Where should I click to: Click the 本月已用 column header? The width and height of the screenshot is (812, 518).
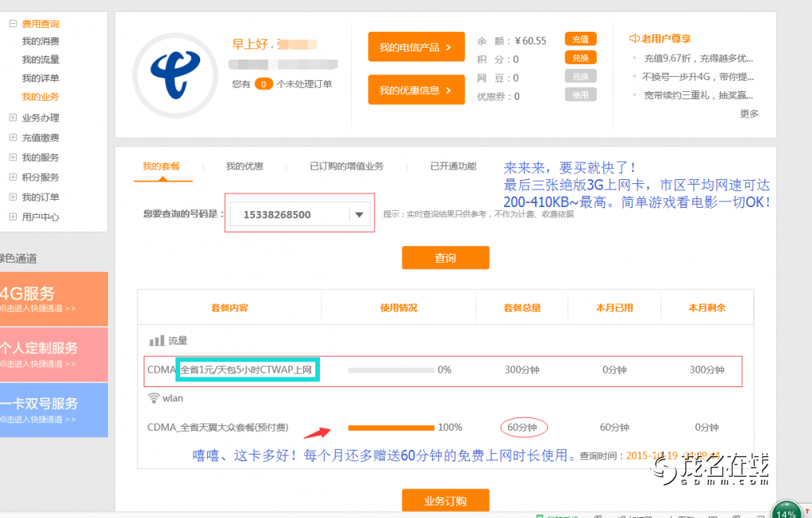tap(614, 308)
